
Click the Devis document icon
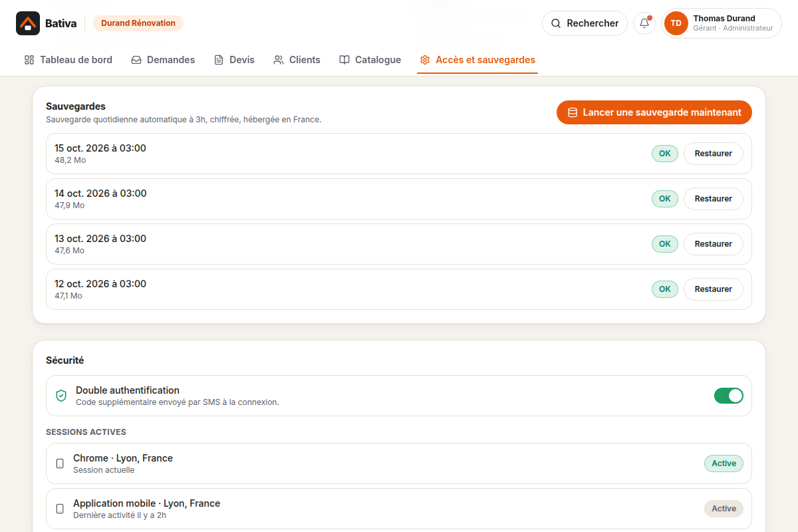(219, 60)
